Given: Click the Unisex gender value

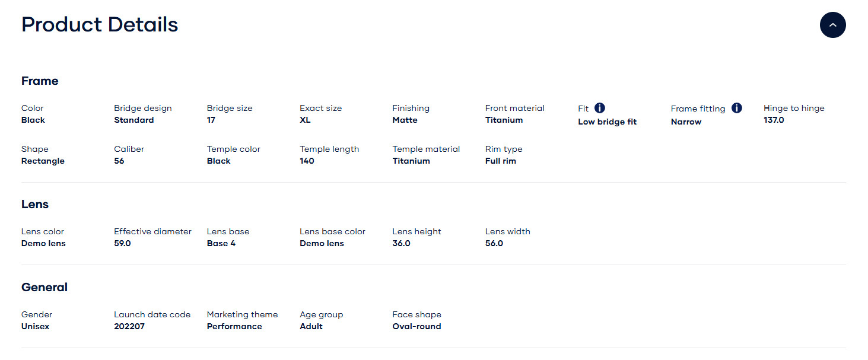Looking at the screenshot, I should tap(35, 326).
